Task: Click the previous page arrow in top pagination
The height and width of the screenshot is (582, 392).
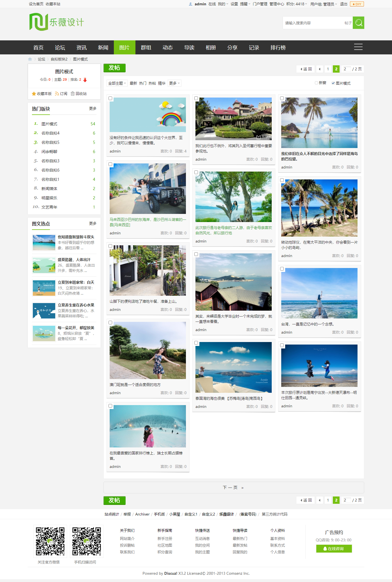Action: point(319,69)
